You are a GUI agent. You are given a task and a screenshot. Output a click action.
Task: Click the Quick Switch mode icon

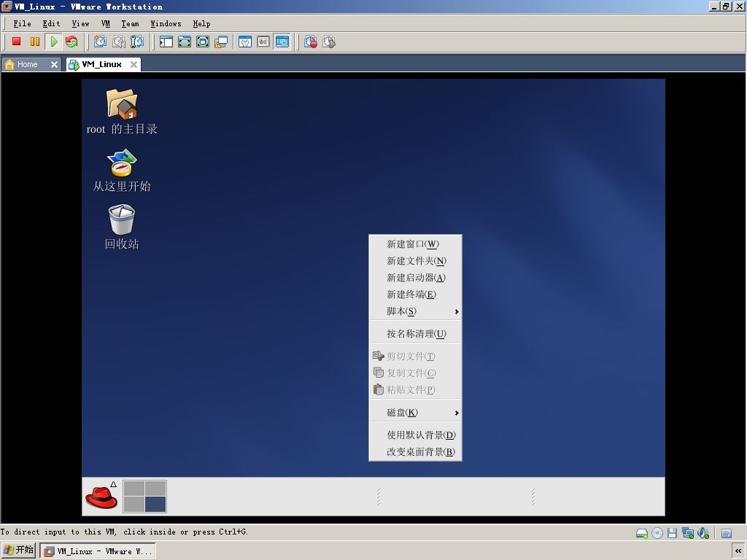pos(185,42)
